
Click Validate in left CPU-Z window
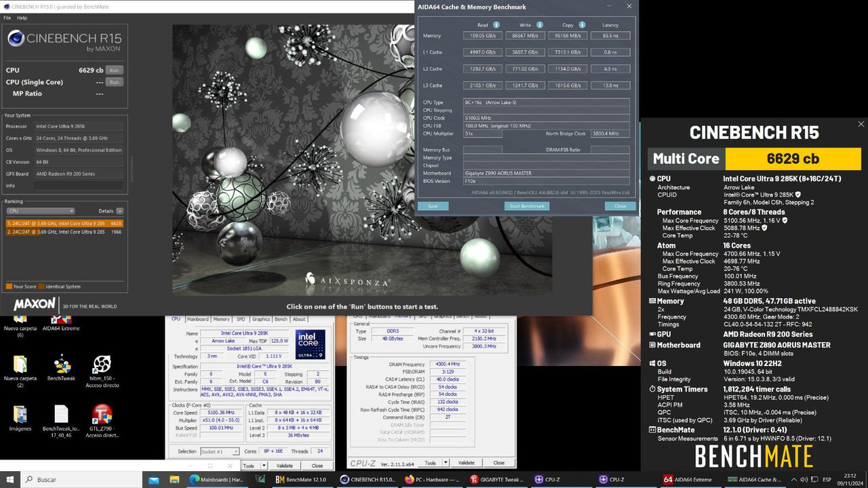pyautogui.click(x=285, y=466)
